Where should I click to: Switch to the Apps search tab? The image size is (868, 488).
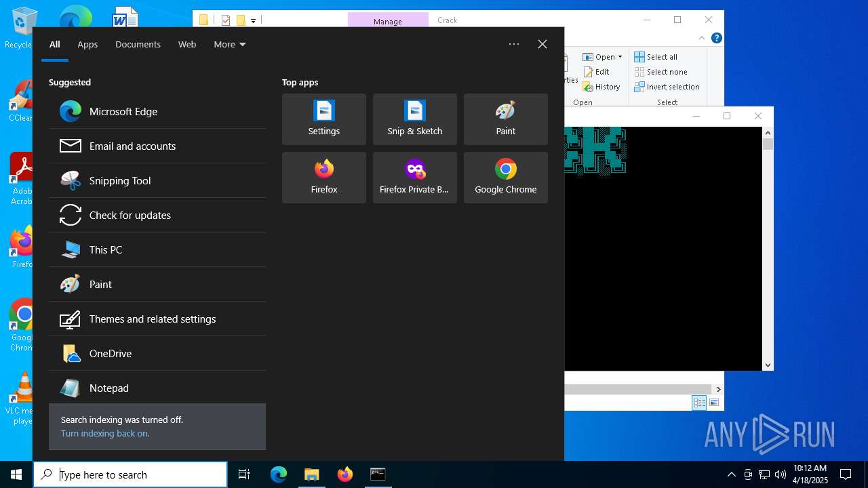[x=87, y=44]
